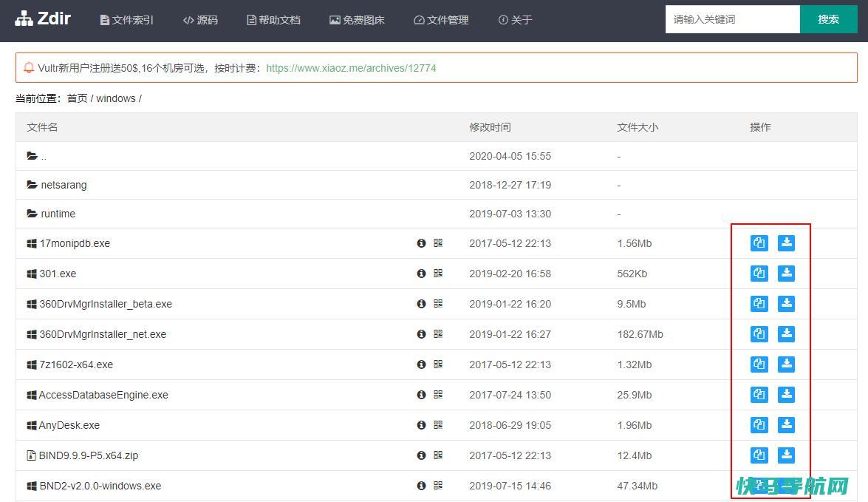Click the 文件大小 column header
This screenshot has height=502, width=868.
[638, 127]
